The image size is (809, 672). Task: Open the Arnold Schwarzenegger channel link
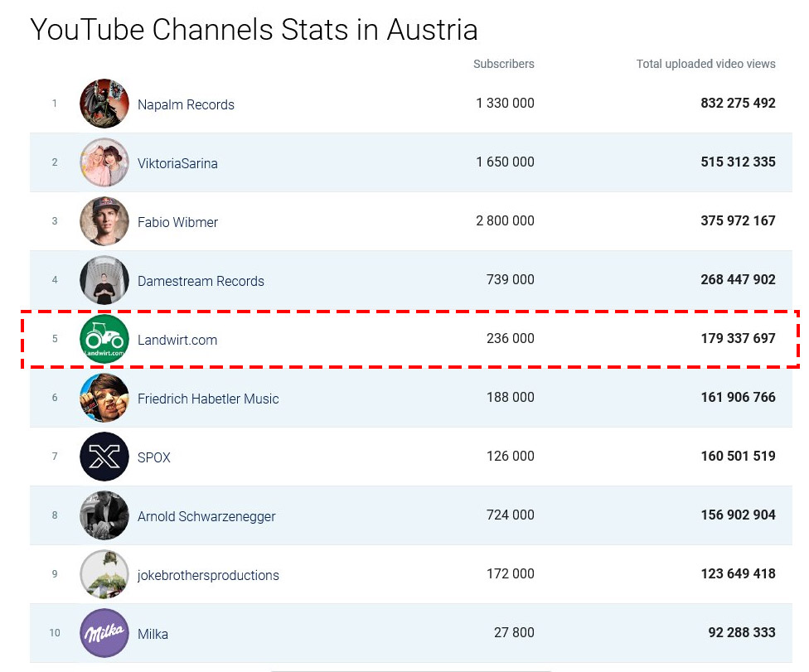click(206, 516)
